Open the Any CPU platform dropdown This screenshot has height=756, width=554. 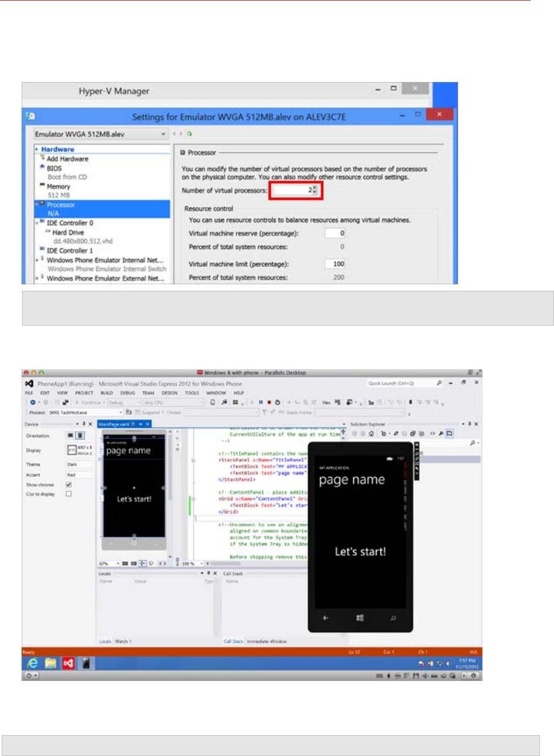[x=174, y=402]
